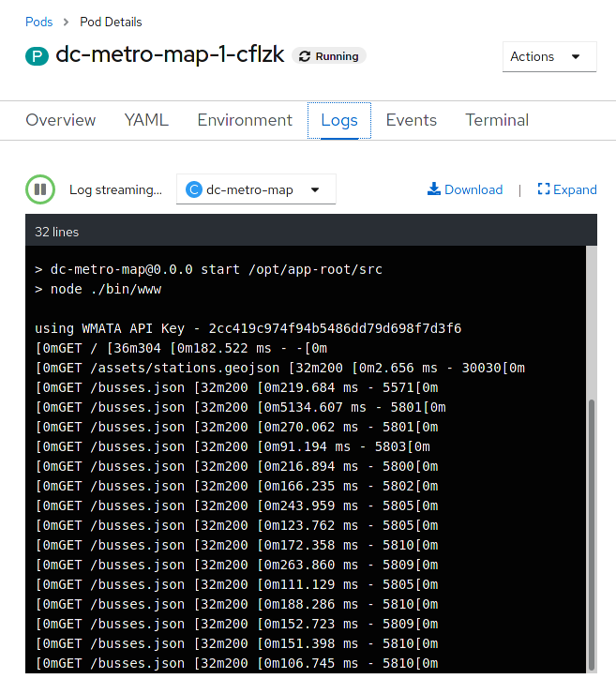Click the fullscreen expand arrows icon
Screen dimensions: 616x694
point(543,189)
